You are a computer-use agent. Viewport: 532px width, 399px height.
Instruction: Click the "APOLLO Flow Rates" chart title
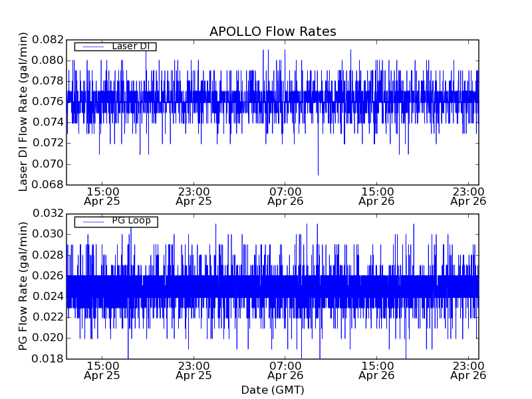[x=273, y=31]
